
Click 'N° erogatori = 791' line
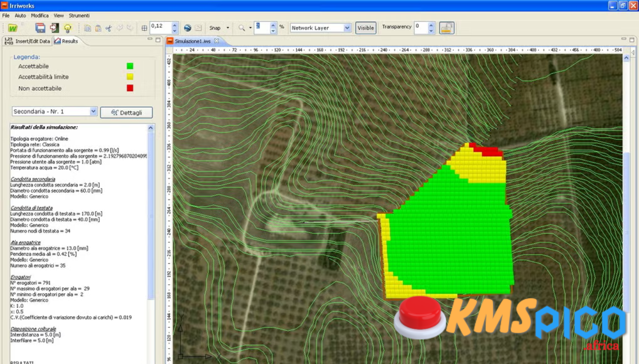(30, 283)
